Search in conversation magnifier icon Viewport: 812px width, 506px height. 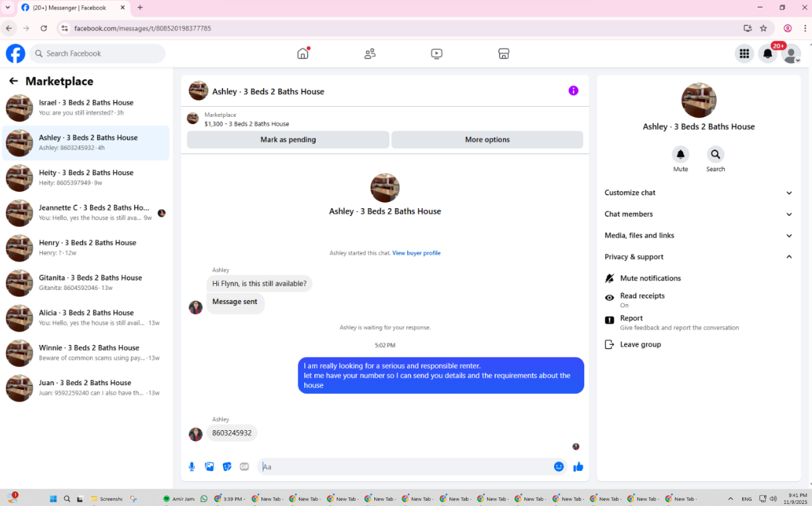click(x=715, y=154)
